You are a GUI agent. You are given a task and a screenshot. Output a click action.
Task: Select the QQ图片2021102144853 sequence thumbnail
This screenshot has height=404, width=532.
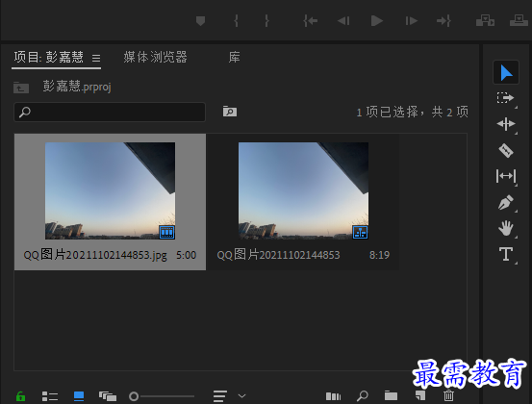[x=303, y=190]
